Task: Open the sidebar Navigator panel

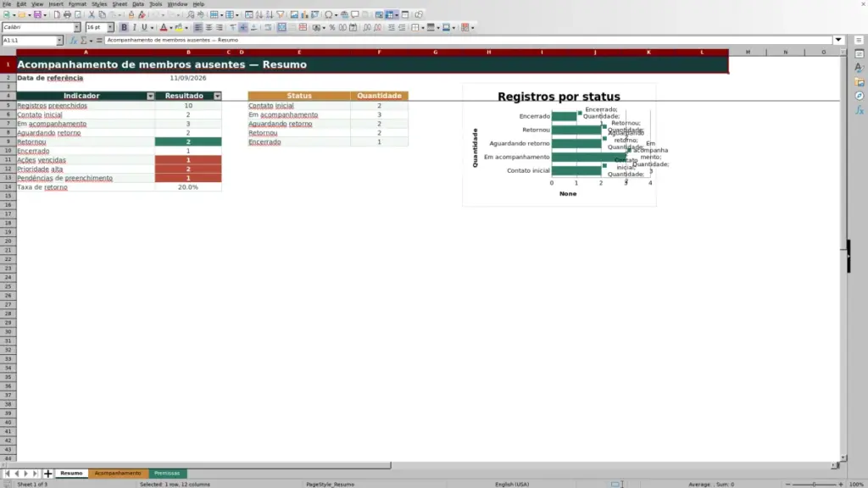Action: [860, 96]
